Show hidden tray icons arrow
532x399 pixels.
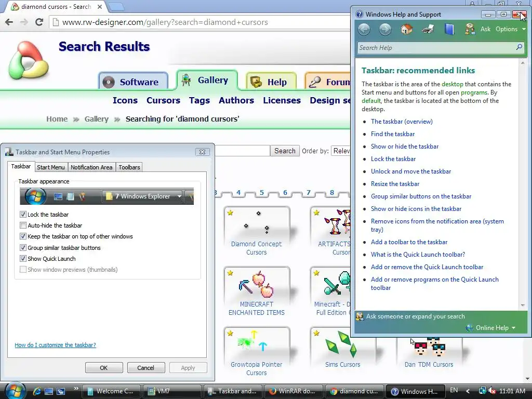468,391
